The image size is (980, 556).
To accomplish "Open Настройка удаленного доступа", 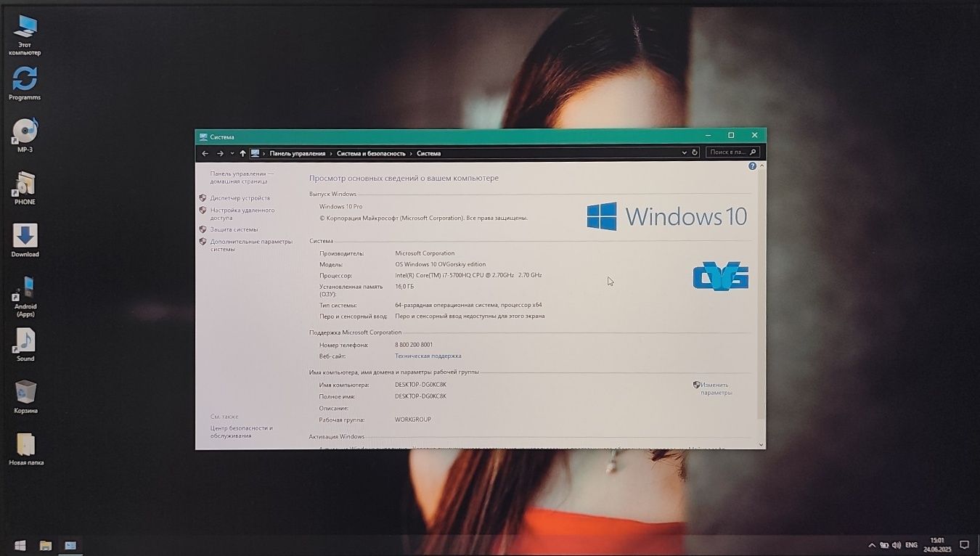I will coord(242,213).
